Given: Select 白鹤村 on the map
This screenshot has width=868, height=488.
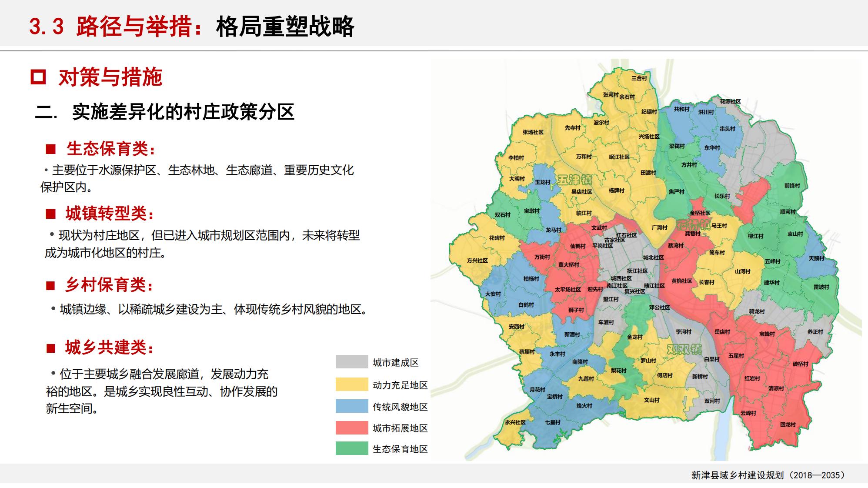Looking at the screenshot, I should point(526,305).
